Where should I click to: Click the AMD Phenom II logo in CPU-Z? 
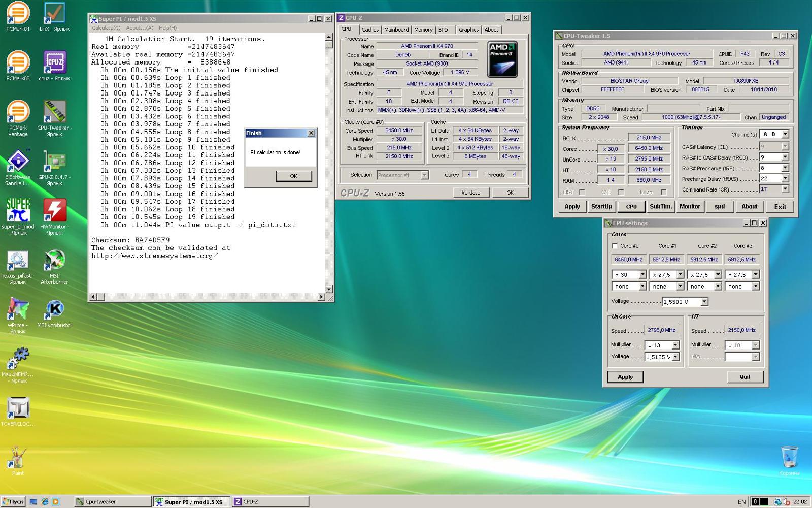pyautogui.click(x=502, y=59)
